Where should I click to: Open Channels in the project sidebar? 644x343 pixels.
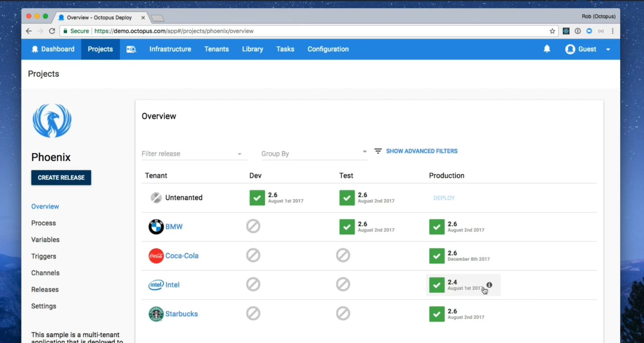[45, 273]
